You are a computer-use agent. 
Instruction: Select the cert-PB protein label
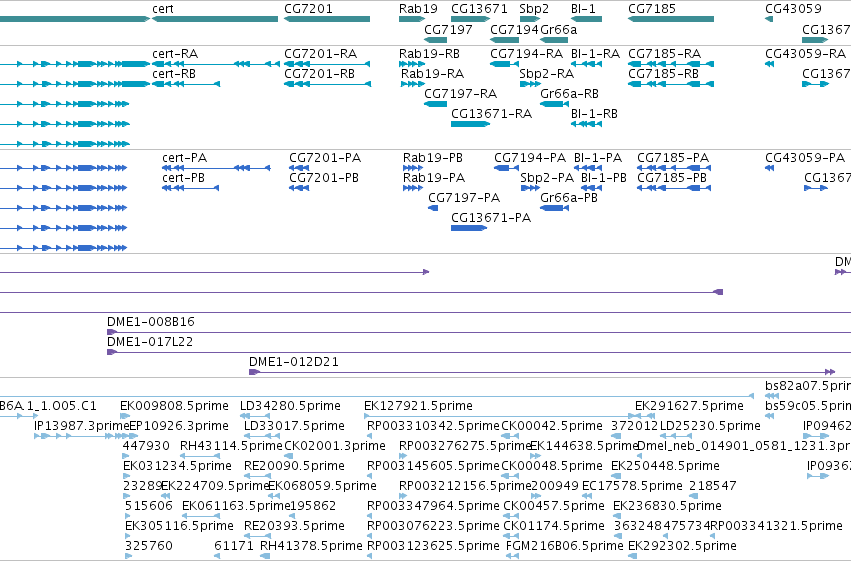tap(183, 177)
